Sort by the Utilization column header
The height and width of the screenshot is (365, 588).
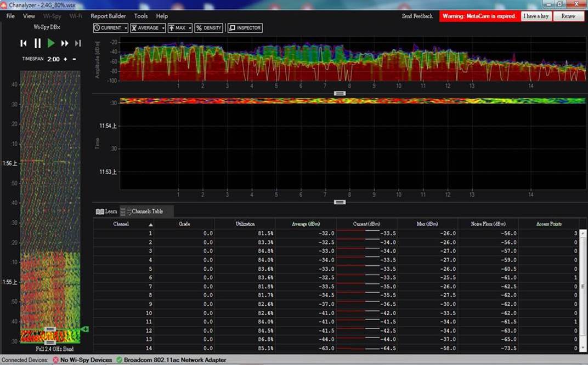click(245, 224)
